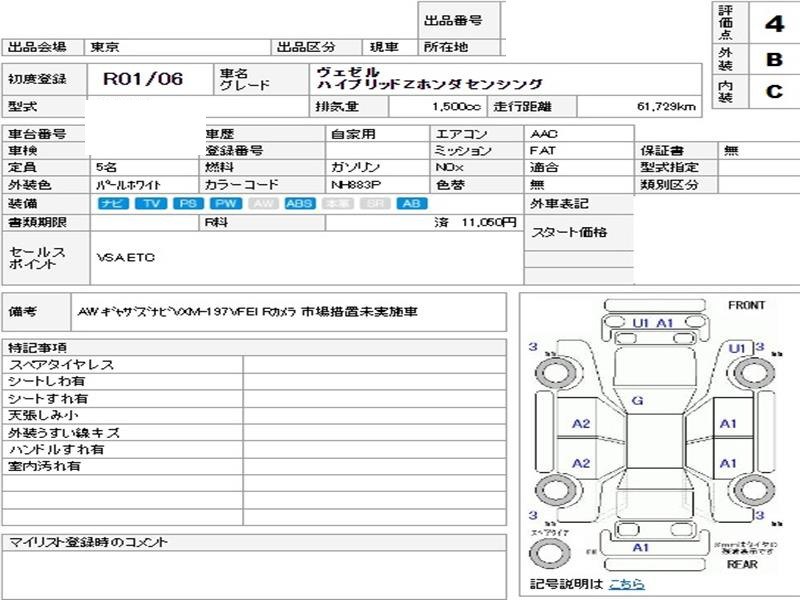The width and height of the screenshot is (800, 600).
Task: Open the こちら symbol explanation link
Action: [627, 584]
